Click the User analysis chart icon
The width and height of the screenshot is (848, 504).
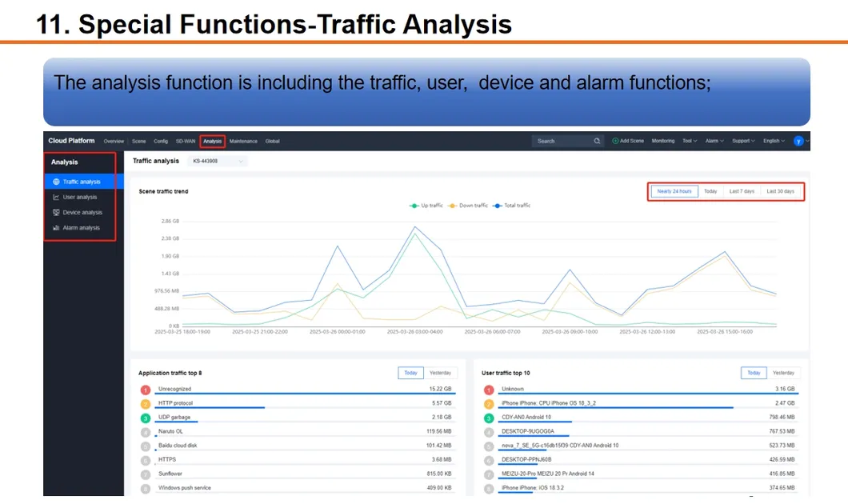56,198
